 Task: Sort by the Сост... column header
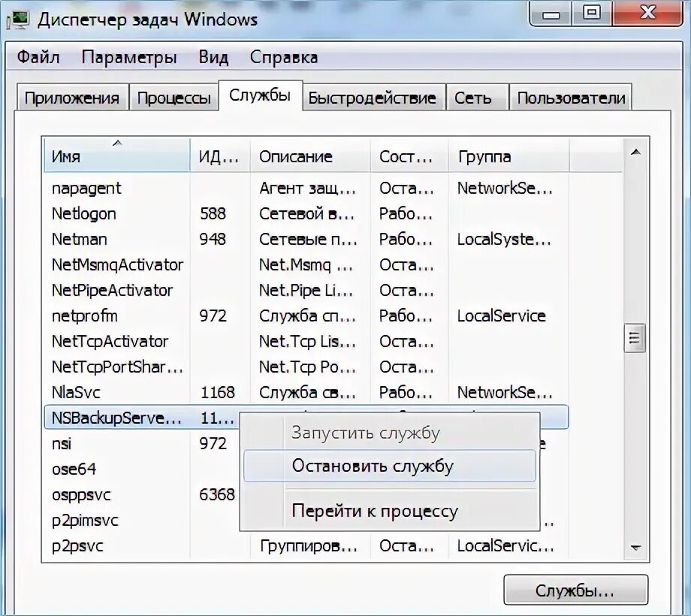409,155
